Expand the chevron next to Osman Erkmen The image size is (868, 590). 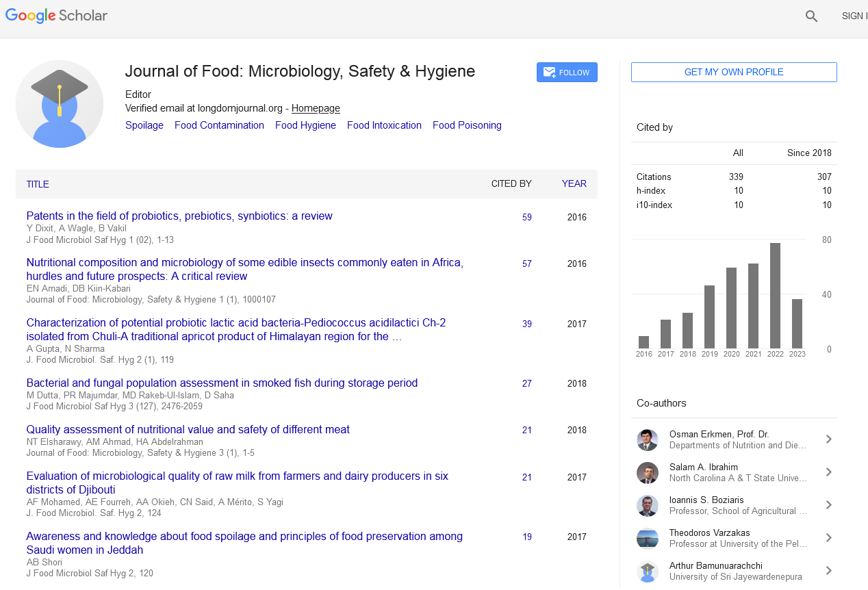coord(828,439)
